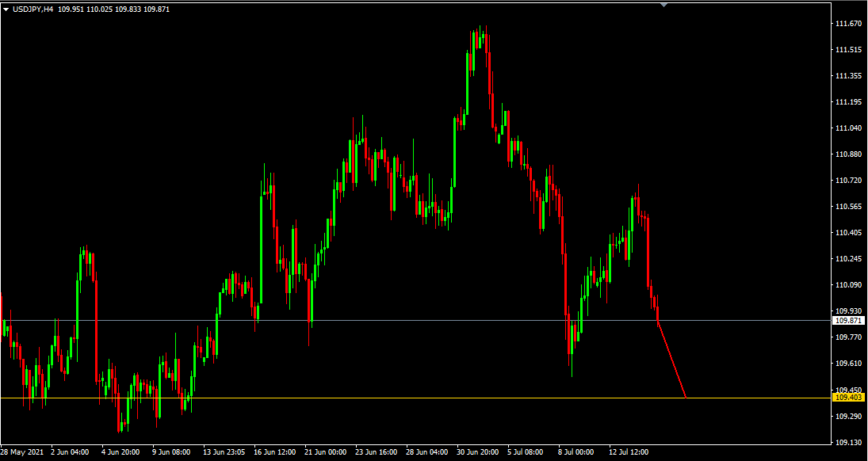Viewport: 868px width, 461px height.
Task: Click the 9 Jun 08:00 time label
Action: click(171, 452)
